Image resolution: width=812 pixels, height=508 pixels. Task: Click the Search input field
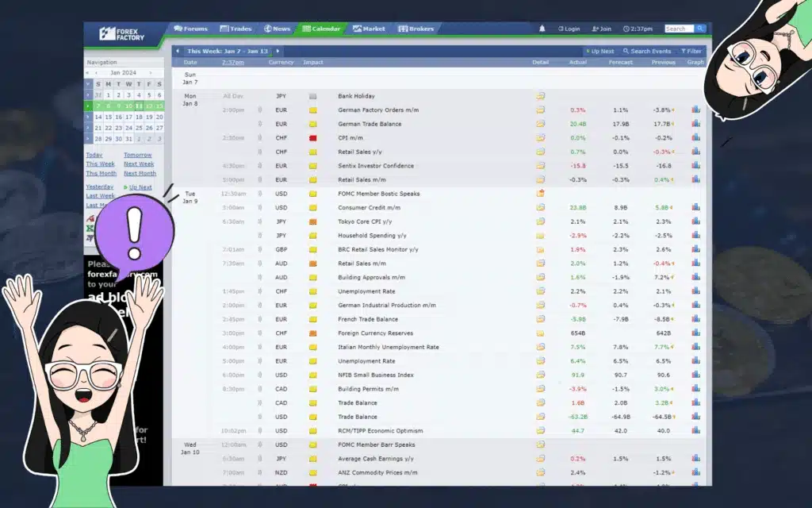(679, 29)
